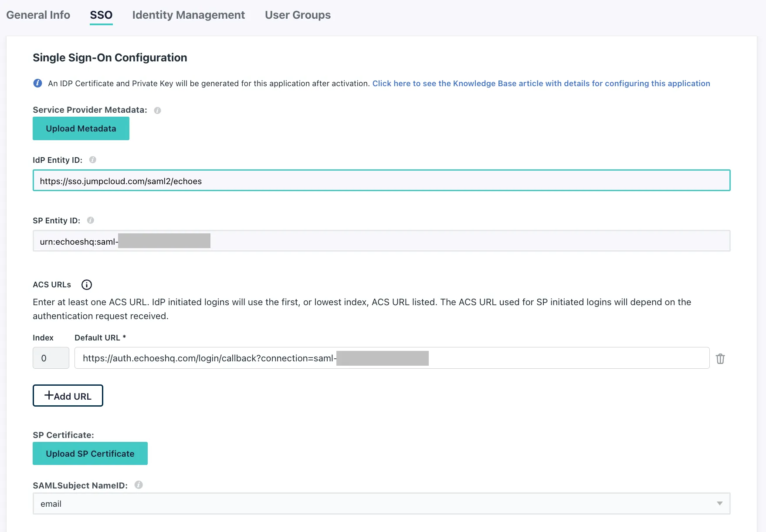Click the Single Sign-On Configuration heading

(110, 57)
